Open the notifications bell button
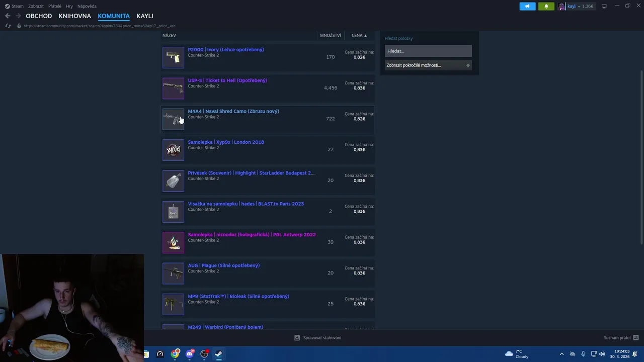This screenshot has width=644, height=362. [546, 6]
